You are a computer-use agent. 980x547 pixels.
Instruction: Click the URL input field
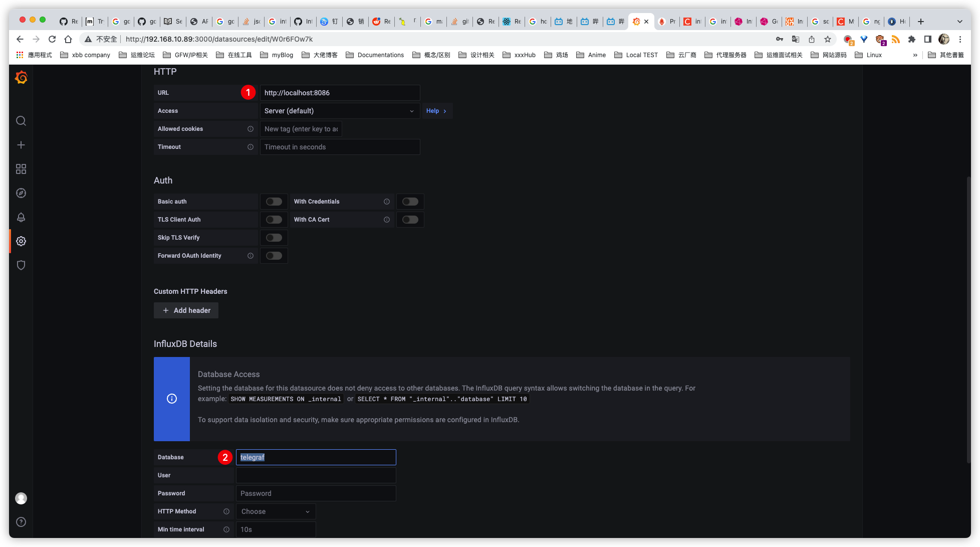[340, 93]
